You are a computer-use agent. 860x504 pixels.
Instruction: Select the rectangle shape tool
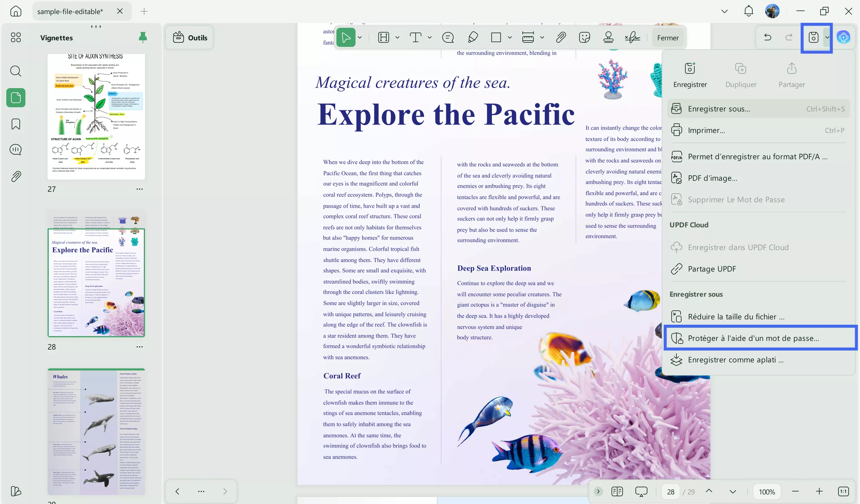[496, 37]
